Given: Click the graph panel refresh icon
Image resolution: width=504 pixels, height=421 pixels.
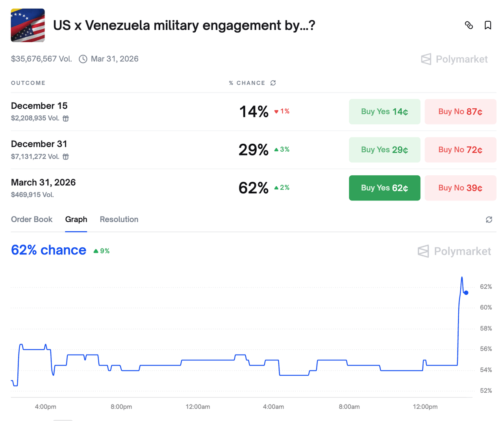Looking at the screenshot, I should [x=489, y=219].
